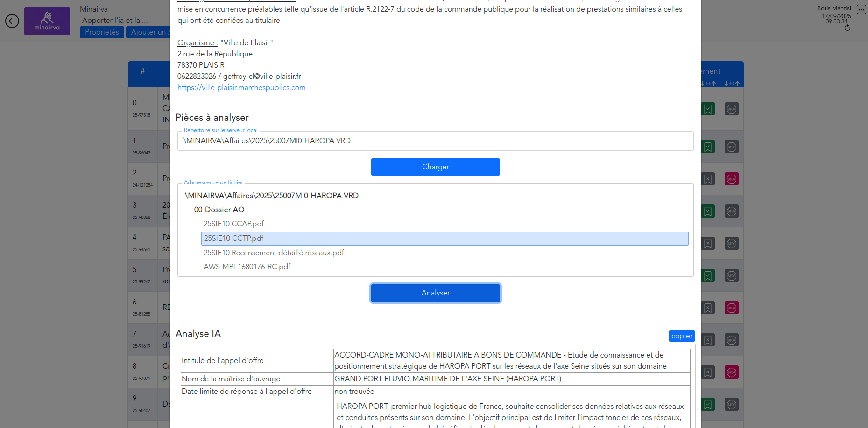This screenshot has height=428, width=868.
Task: Click the Répertoire sur le serveur local field
Action: [x=435, y=141]
